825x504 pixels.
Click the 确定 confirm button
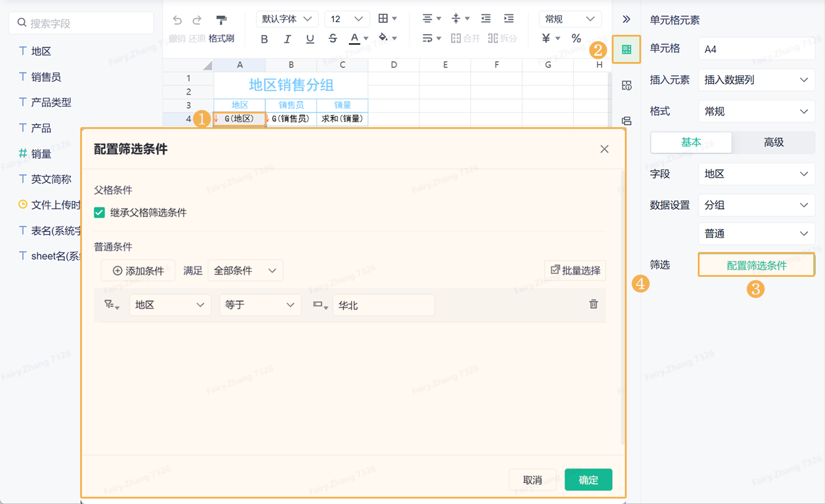click(588, 480)
